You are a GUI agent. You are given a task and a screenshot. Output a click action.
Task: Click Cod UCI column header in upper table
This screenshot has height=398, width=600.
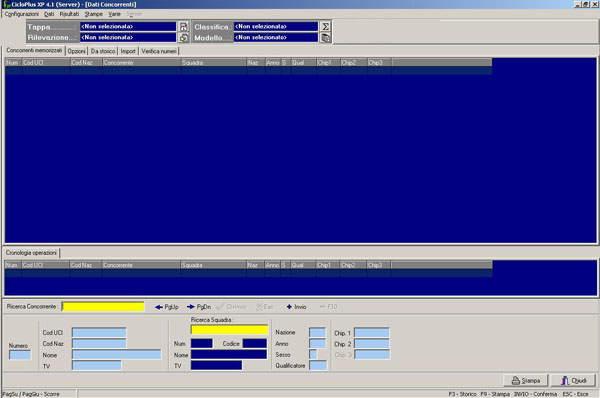pyautogui.click(x=46, y=62)
